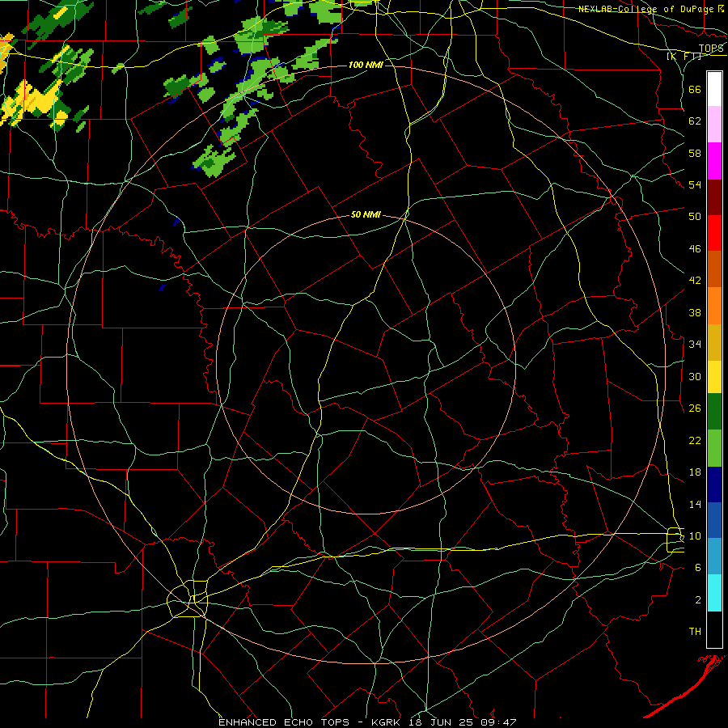Click the 46 legend value
Viewport: 728px width, 728px height.
point(695,249)
